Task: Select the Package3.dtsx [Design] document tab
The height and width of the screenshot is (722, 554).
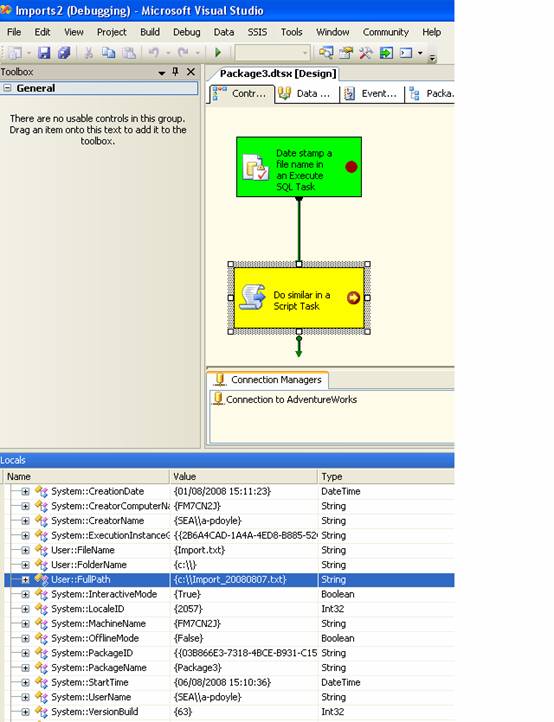Action: coord(278,74)
